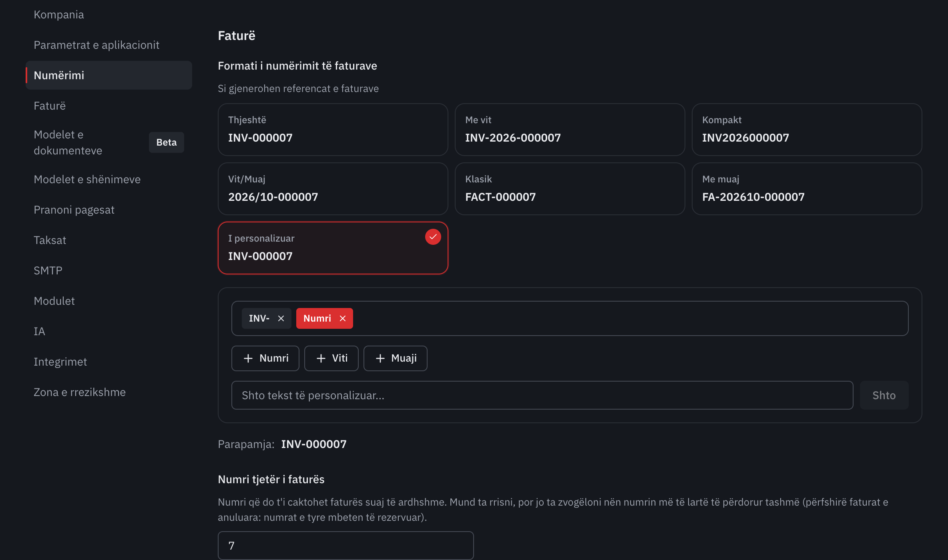Click the token builder field
Image resolution: width=948 pixels, height=560 pixels.
point(570,318)
